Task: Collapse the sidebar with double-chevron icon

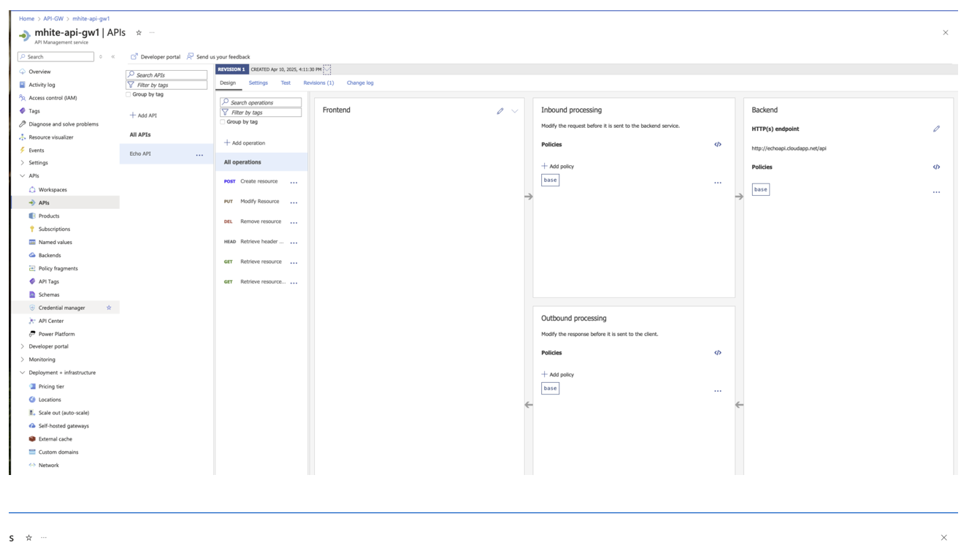Action: (x=112, y=57)
